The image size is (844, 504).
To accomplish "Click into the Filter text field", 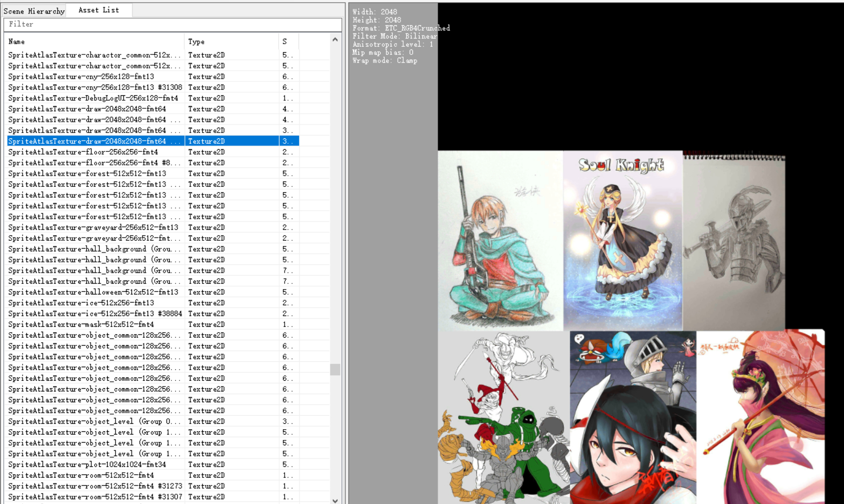I will [x=172, y=24].
